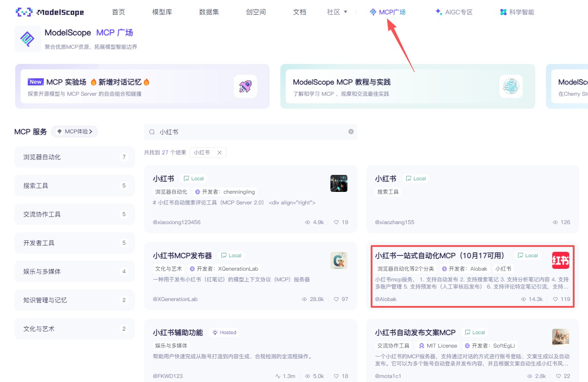
Task: Open 创空间 in navigation
Action: [256, 12]
